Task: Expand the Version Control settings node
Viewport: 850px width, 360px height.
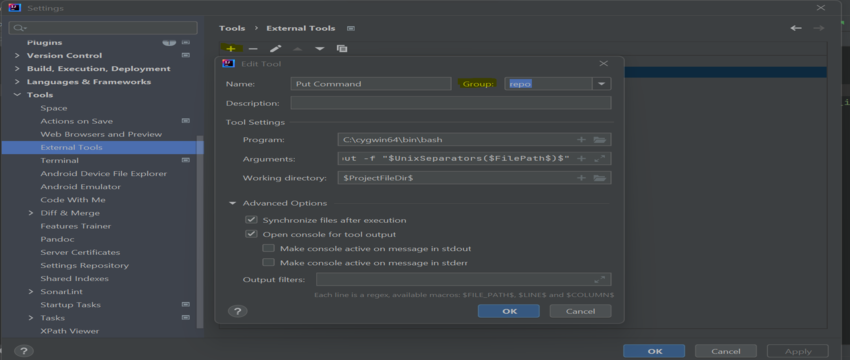Action: coord(17,55)
